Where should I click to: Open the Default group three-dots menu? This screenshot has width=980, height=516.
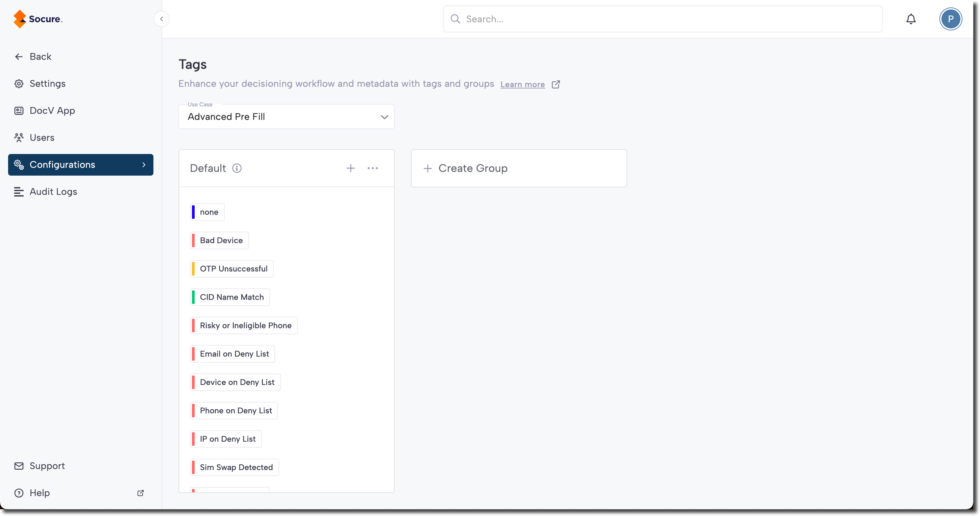click(372, 168)
